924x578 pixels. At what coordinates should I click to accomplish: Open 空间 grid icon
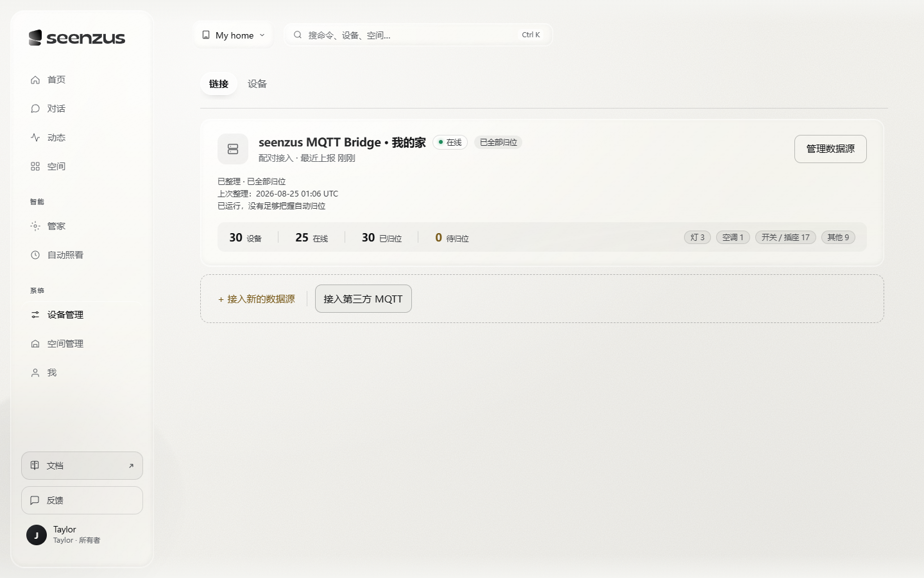click(35, 166)
